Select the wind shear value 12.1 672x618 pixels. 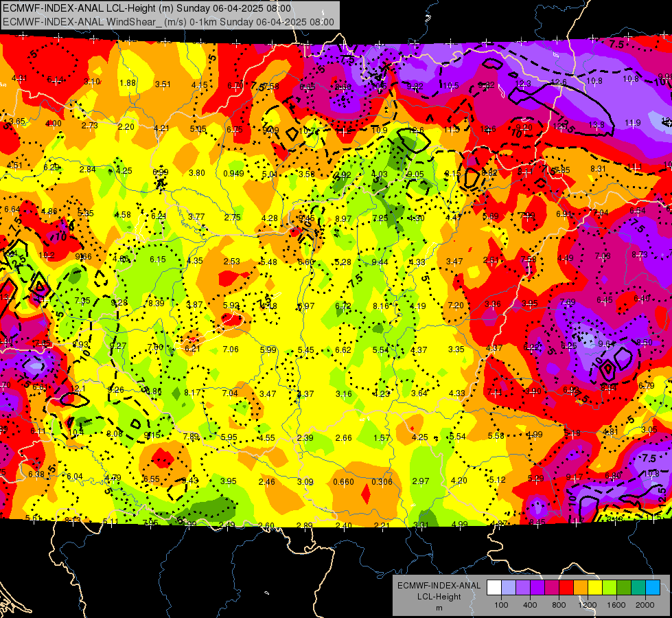(78, 389)
